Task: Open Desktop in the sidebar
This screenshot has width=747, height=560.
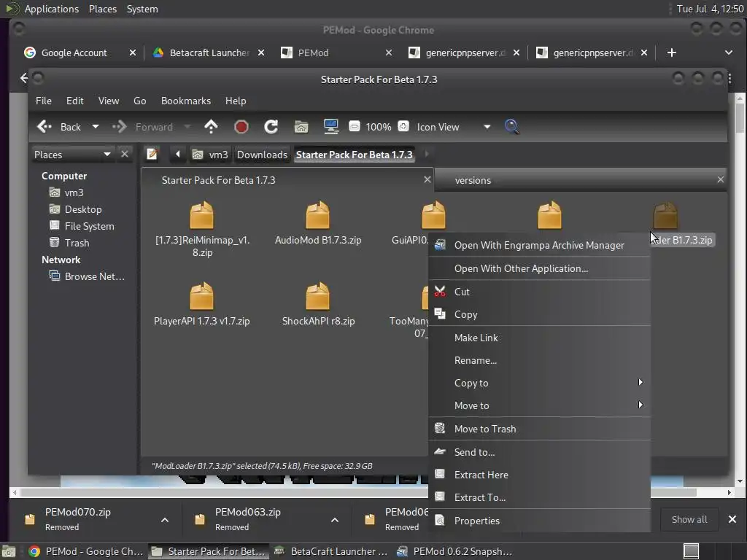Action: coord(83,209)
